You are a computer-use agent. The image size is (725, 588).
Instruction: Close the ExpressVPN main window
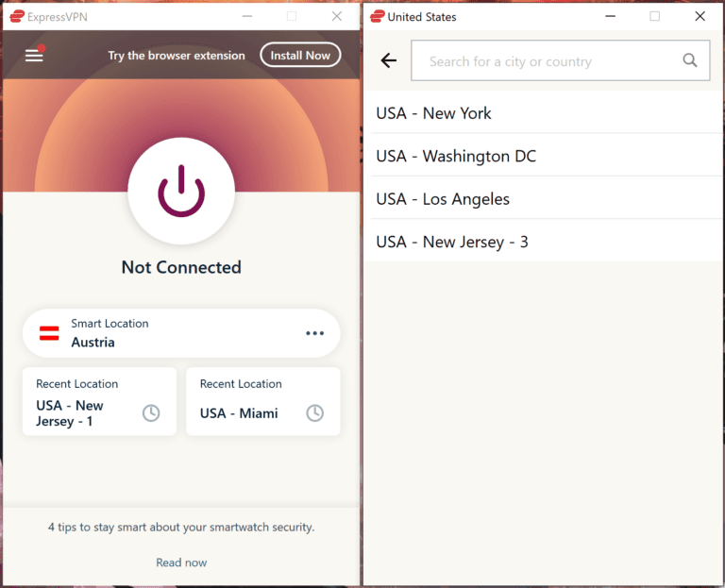(x=337, y=16)
